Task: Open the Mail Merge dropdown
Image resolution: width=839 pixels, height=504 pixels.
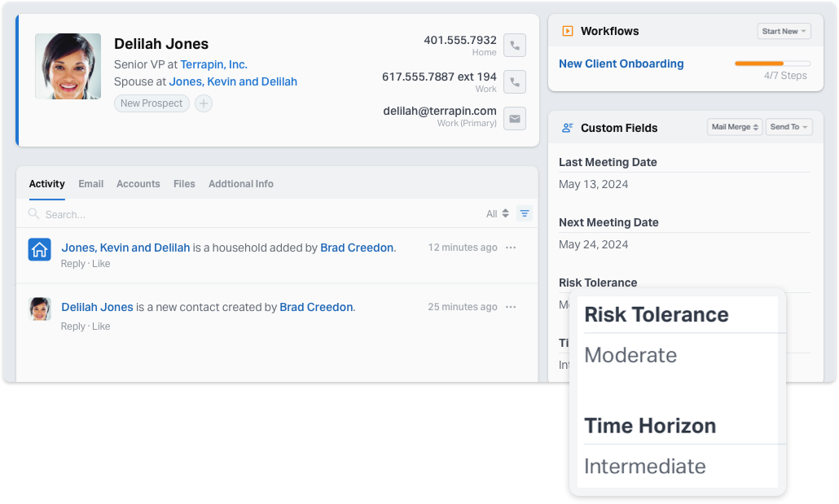Action: [735, 127]
